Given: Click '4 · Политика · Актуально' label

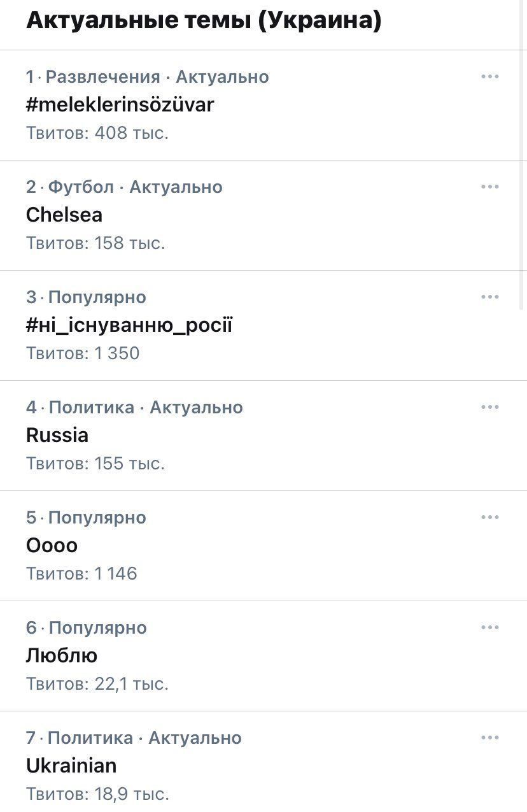Looking at the screenshot, I should pos(134,408).
